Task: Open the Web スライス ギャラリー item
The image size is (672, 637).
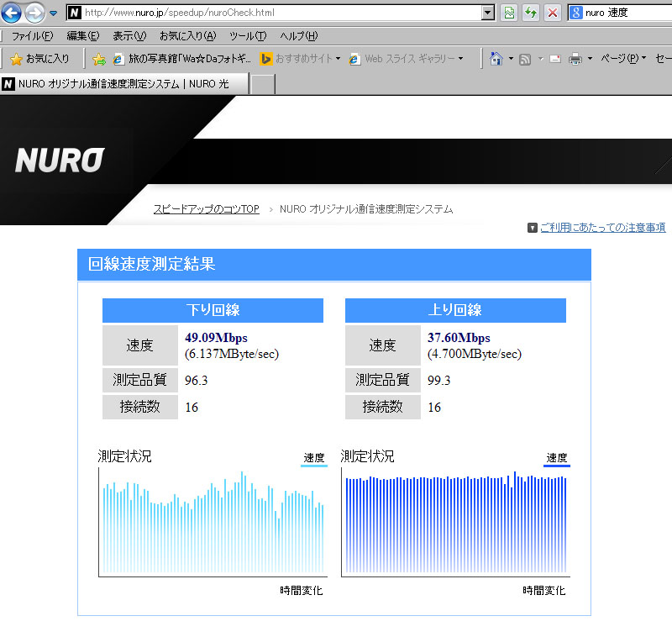Action: tap(406, 59)
